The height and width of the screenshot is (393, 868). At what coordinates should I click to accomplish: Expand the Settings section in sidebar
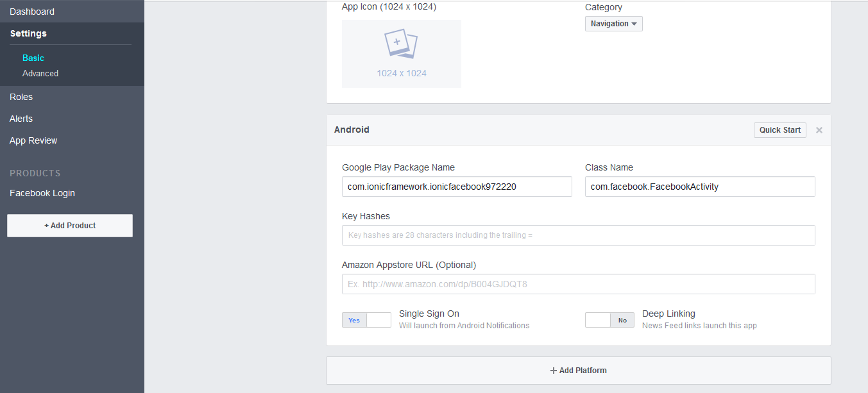[28, 33]
